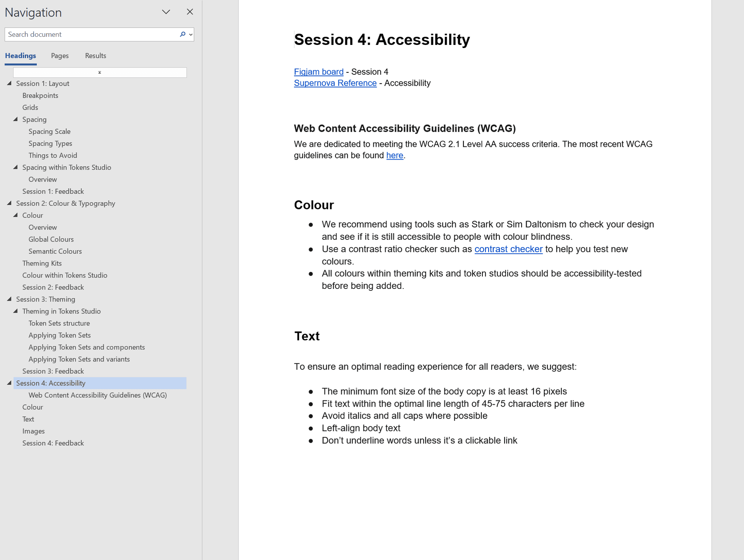
Task: Collapse the Spacing heading triangle
Action: coord(15,119)
